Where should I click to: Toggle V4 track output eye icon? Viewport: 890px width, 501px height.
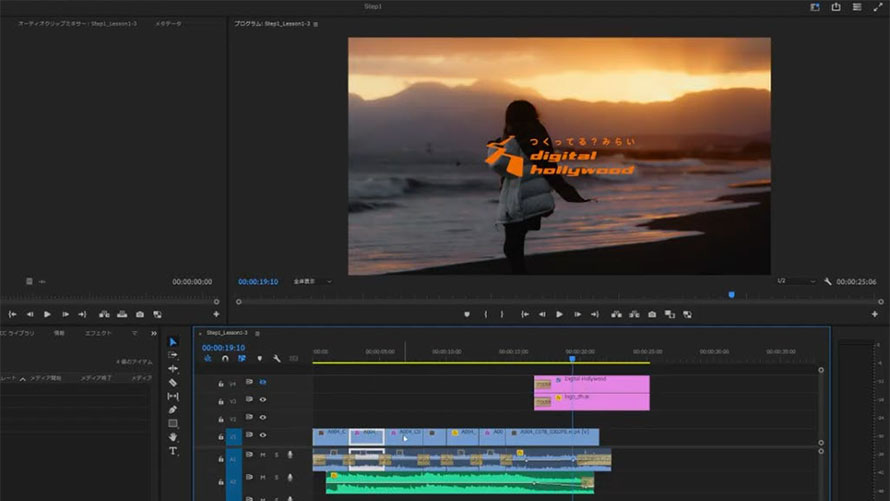click(263, 382)
